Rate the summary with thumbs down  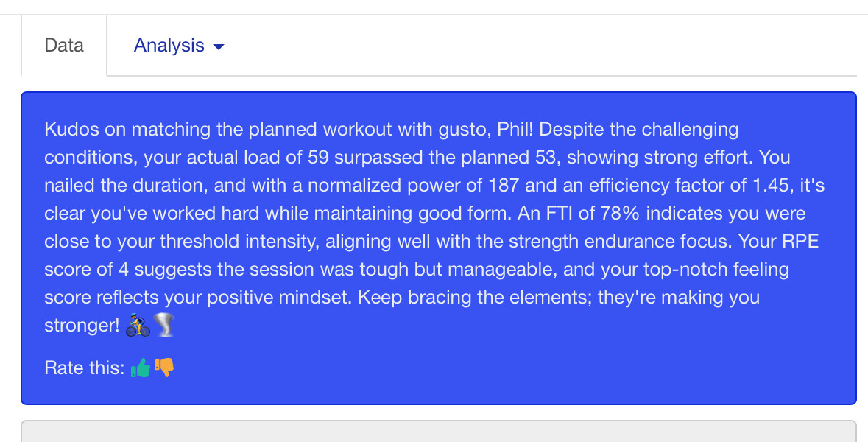point(163,368)
